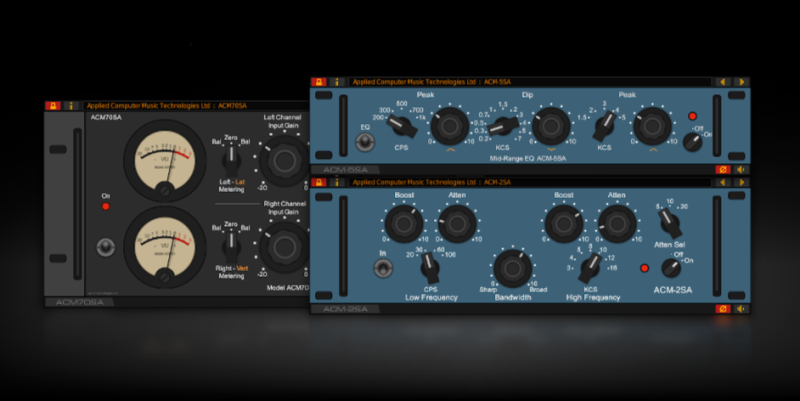800x401 pixels.
Task: Turn the Off/On rotary switch on ACM-5SA
Action: 692,142
